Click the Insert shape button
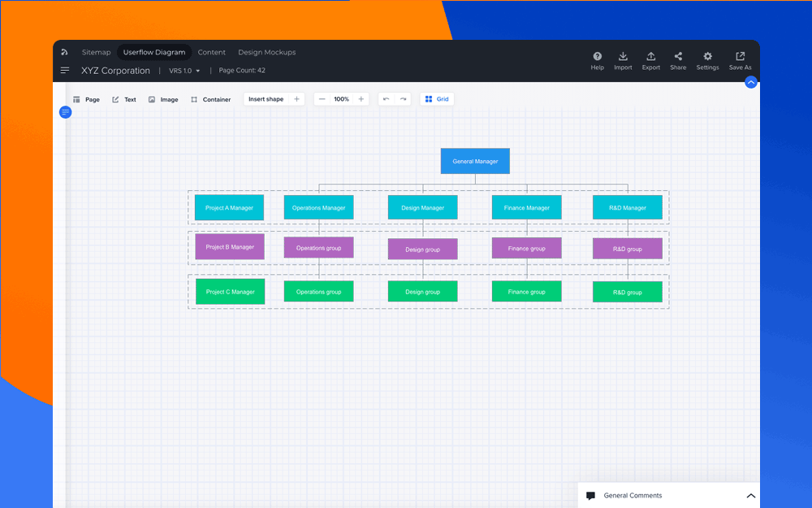 (x=266, y=99)
